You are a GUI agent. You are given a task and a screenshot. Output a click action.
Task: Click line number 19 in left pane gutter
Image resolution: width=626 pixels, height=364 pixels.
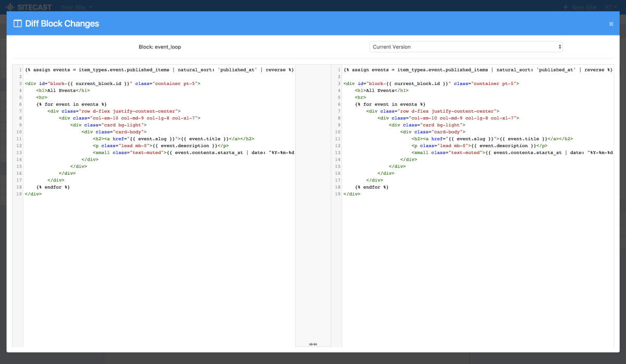[18, 193]
